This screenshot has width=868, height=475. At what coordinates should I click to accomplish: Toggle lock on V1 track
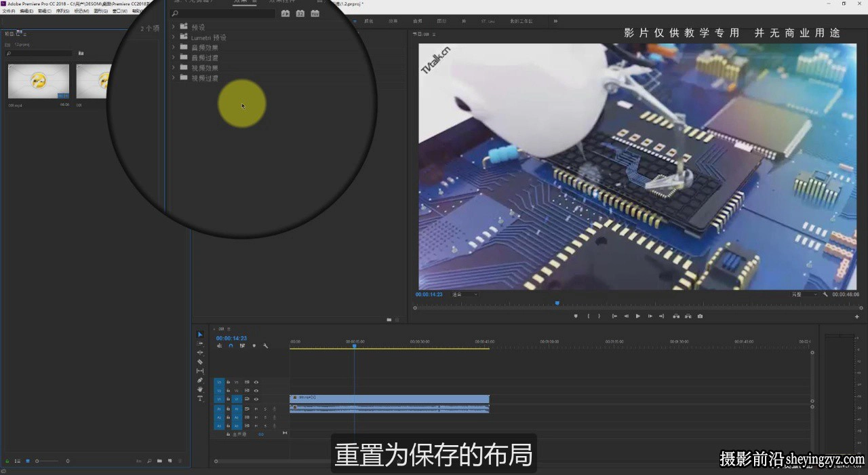coord(228,399)
